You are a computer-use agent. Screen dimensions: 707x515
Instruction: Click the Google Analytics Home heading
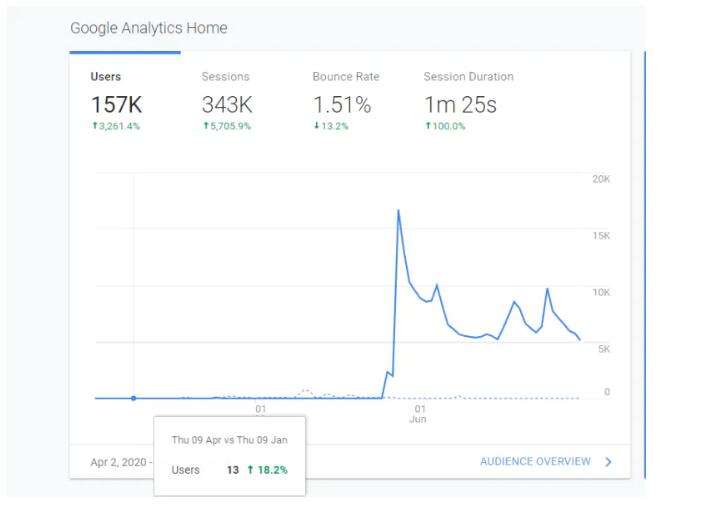pos(149,28)
